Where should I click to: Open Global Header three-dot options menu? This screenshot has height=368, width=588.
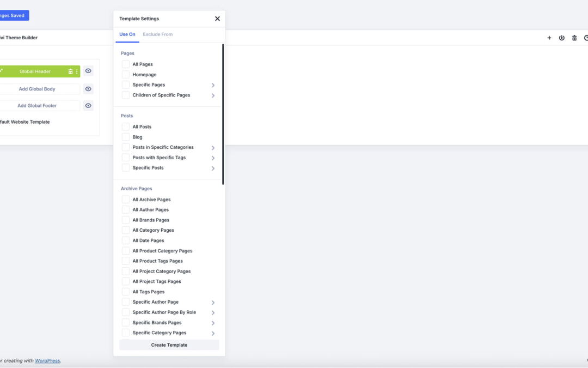tap(77, 71)
